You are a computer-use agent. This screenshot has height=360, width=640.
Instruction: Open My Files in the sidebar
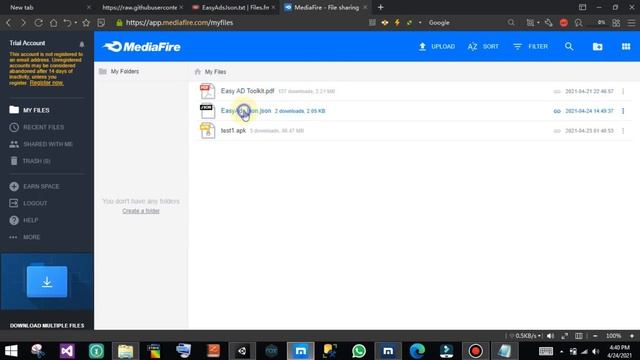coord(29,110)
